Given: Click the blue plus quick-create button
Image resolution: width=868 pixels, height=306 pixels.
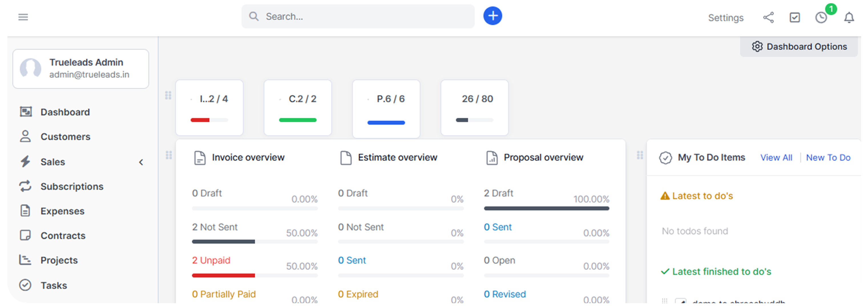Looking at the screenshot, I should (492, 16).
